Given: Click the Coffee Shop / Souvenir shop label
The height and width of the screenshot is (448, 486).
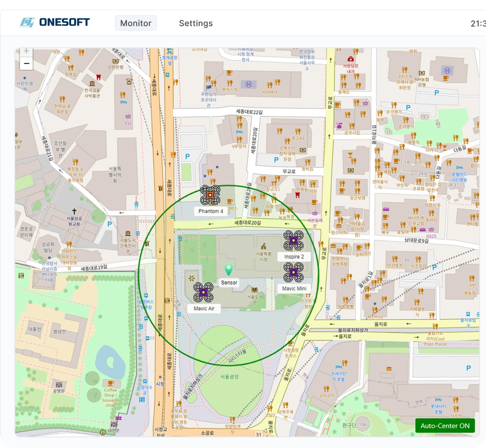Looking at the screenshot, I should point(110,398).
